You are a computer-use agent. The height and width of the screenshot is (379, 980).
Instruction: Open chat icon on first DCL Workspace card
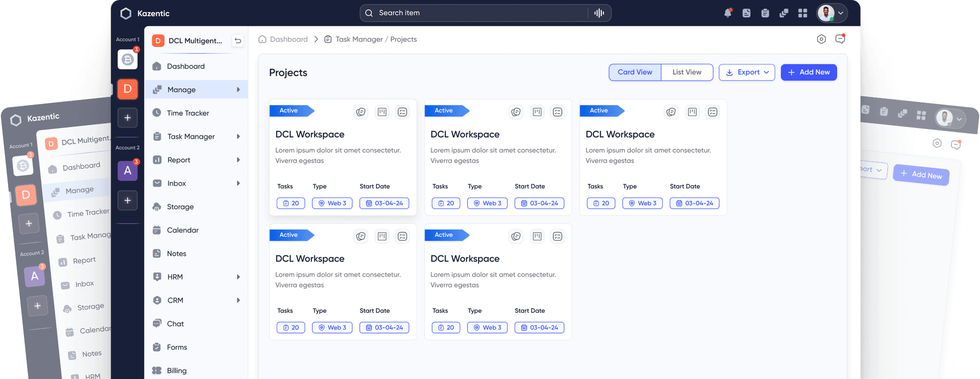coord(361,112)
